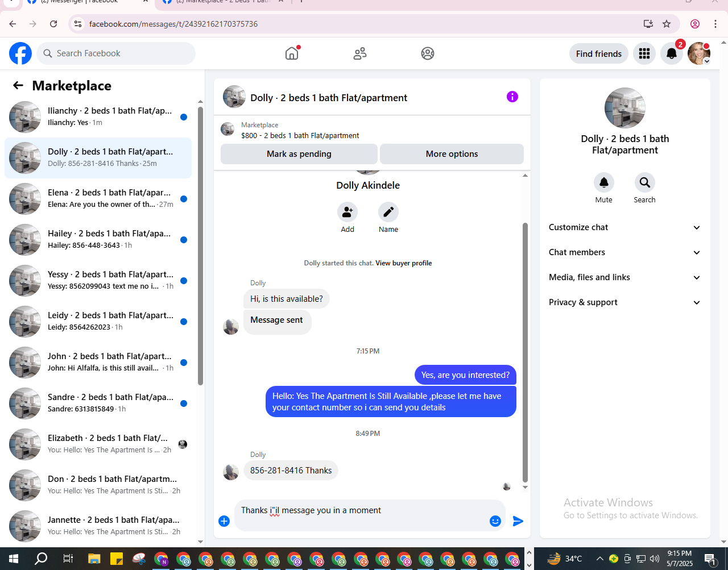Viewport: 728px width, 570px height.
Task: Open the Facebook menu grid icon
Action: coord(644,53)
